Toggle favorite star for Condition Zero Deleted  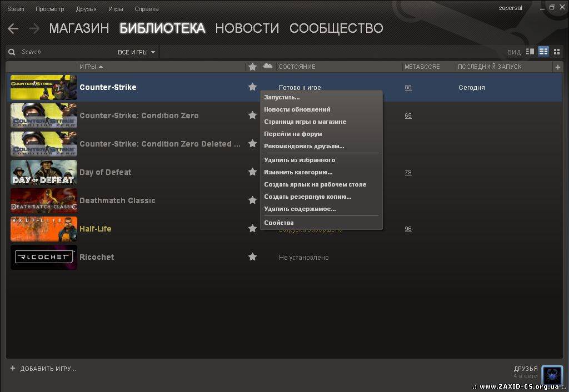[x=253, y=143]
